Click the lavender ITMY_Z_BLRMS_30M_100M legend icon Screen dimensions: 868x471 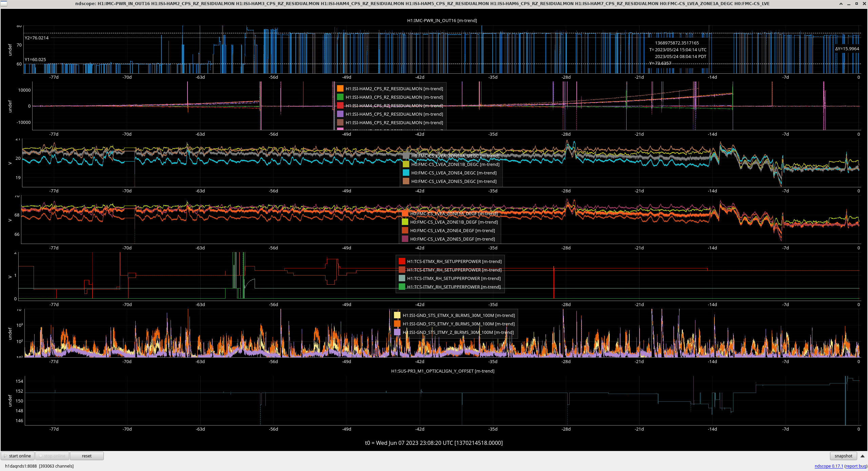pyautogui.click(x=397, y=332)
